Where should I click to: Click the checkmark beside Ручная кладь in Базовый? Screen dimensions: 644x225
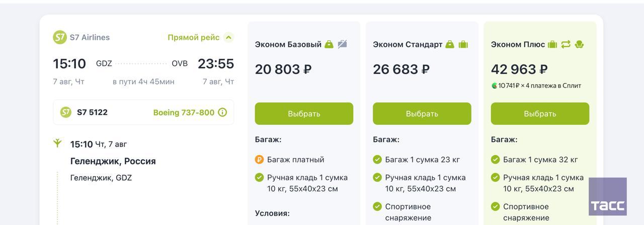[x=259, y=177]
